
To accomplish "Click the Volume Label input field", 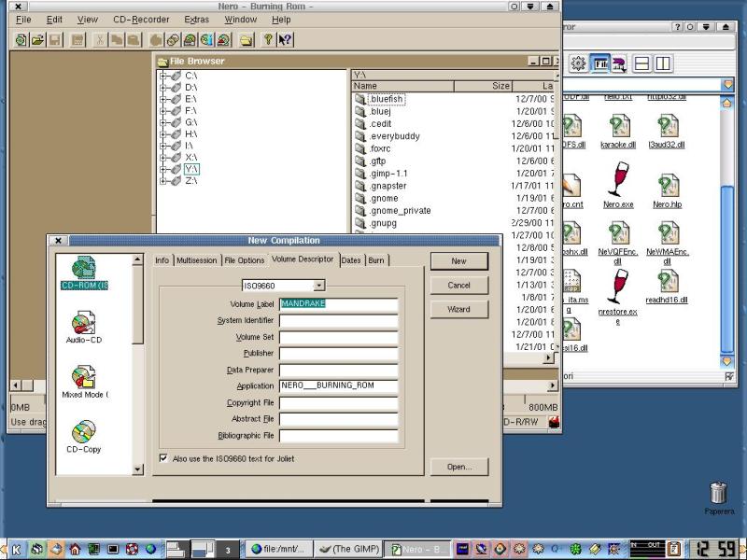I will (x=339, y=304).
